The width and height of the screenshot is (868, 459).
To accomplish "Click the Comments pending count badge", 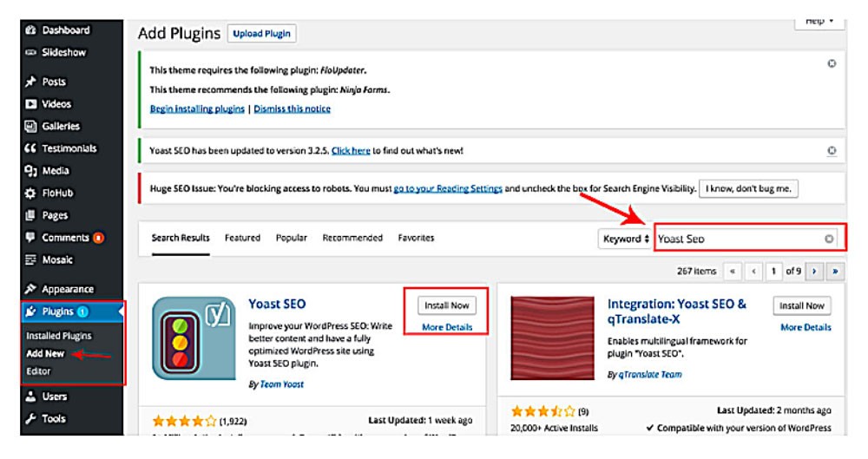I will tap(99, 238).
